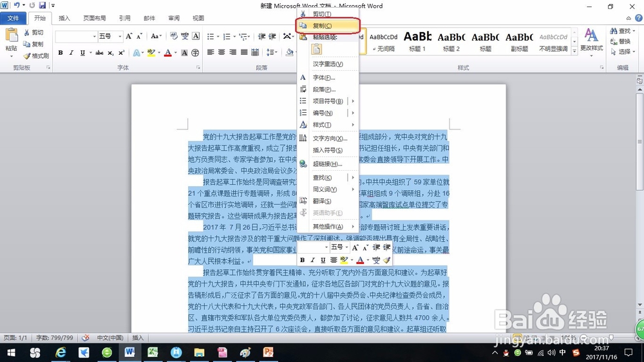Click the Paste option icon in context menu
The height and width of the screenshot is (362, 644).
316,50
